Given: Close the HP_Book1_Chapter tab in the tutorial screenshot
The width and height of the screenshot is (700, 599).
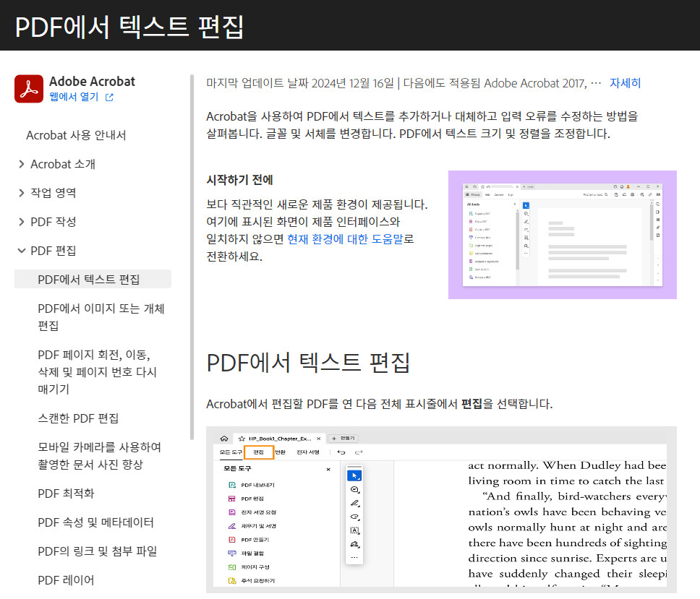Looking at the screenshot, I should tap(318, 439).
